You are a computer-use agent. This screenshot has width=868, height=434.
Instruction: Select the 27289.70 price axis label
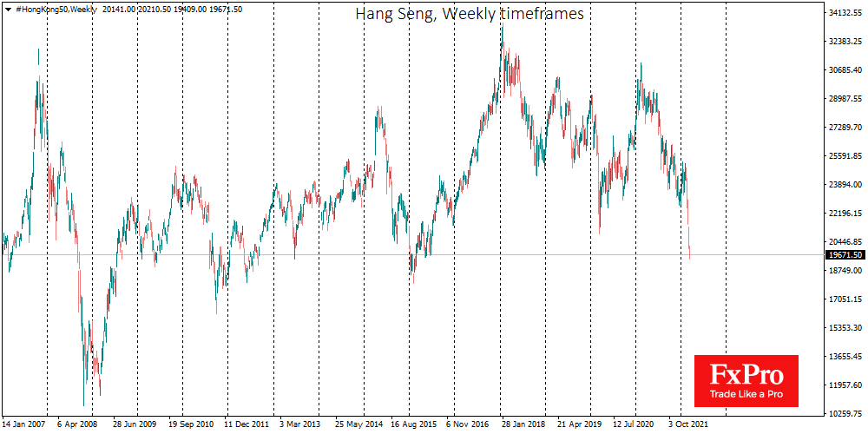[845, 128]
